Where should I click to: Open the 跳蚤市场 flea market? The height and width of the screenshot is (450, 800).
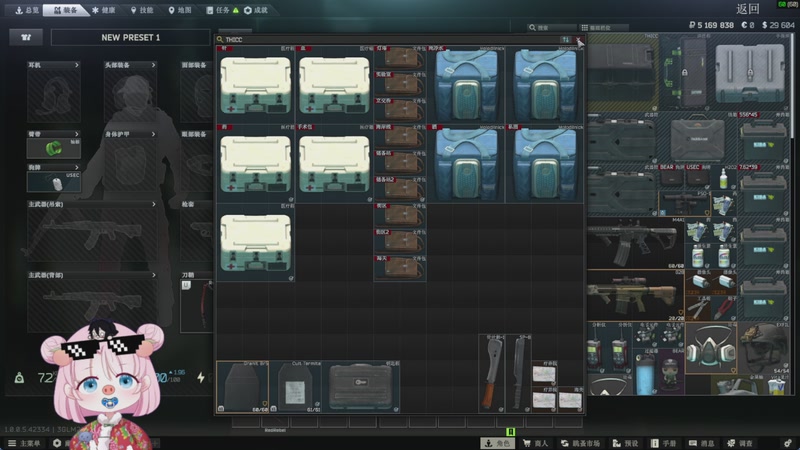click(580, 443)
